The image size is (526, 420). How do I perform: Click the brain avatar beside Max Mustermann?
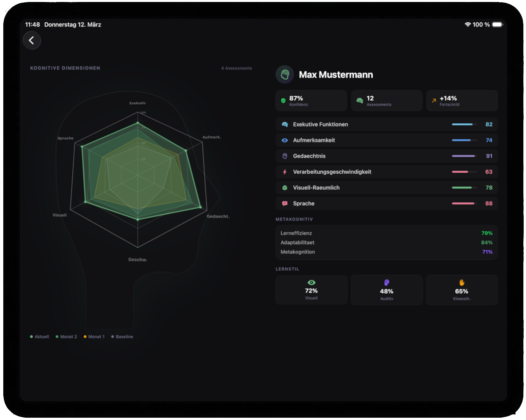pyautogui.click(x=285, y=74)
